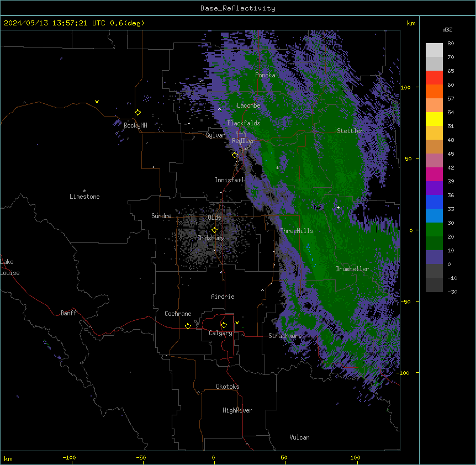Click the Base_Reflectivity title text
This screenshot has width=476, height=465.
(x=238, y=8)
